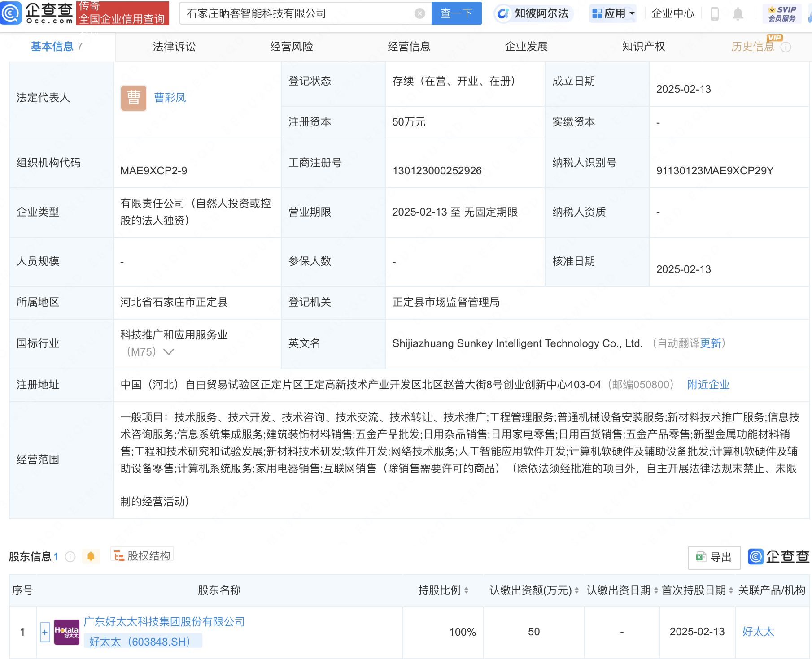This screenshot has height=659, width=812.
Task: Open notifications bell in header
Action: click(738, 14)
